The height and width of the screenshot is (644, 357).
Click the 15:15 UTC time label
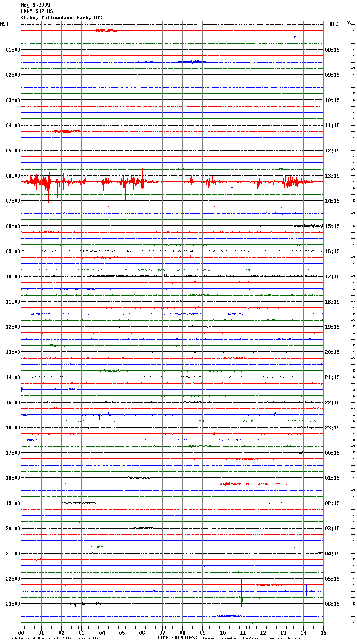pyautogui.click(x=332, y=226)
